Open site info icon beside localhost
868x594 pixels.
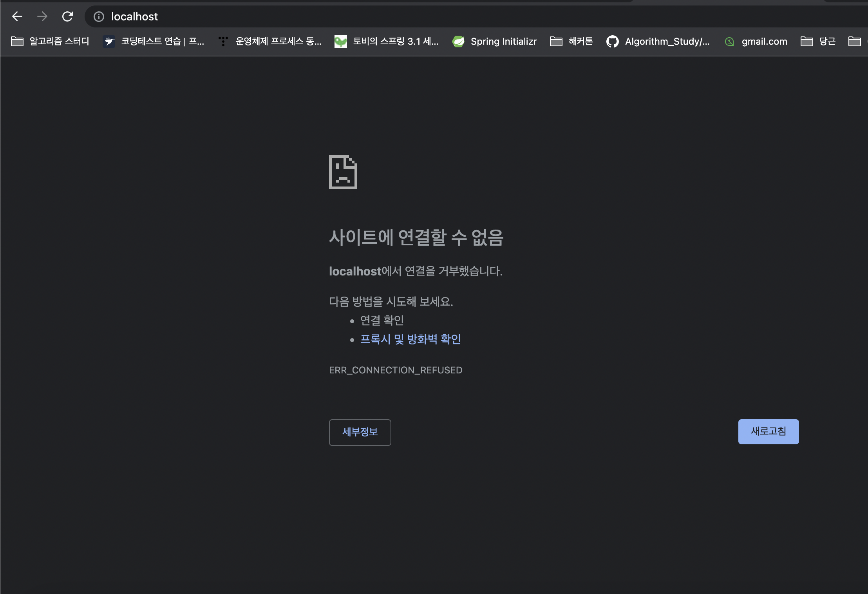point(99,16)
